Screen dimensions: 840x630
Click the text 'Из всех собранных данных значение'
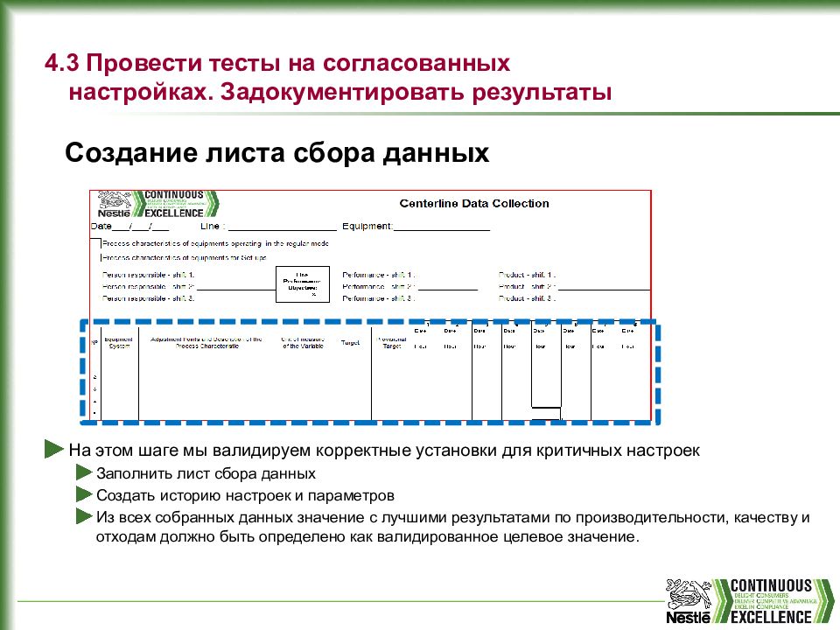(x=230, y=517)
